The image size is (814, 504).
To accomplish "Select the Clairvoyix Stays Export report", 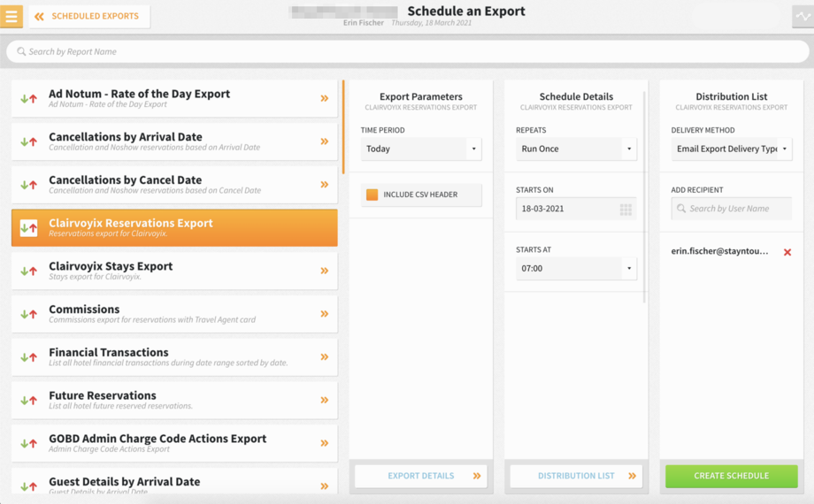I will 174,271.
